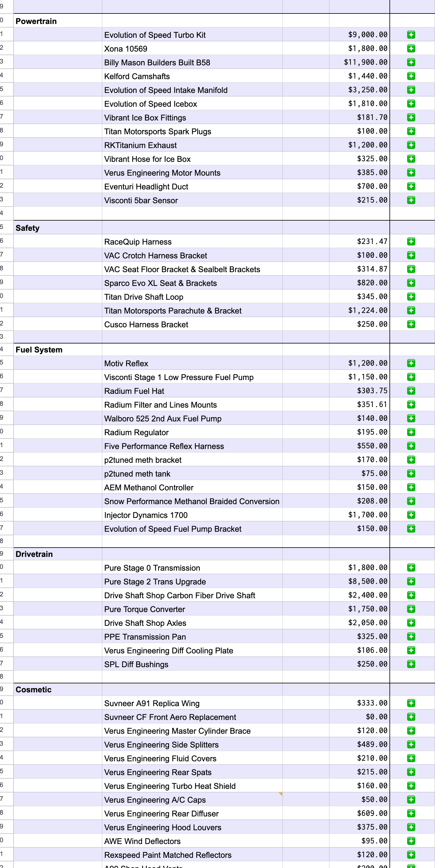The image size is (435, 868).
Task: Select the AEM Methanol Controller cell
Action: 192,488
